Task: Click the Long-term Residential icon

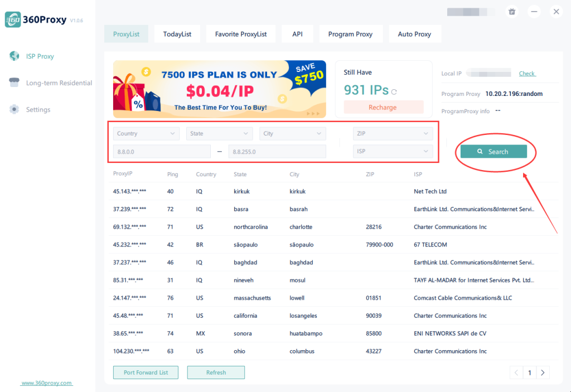Action: click(x=14, y=83)
